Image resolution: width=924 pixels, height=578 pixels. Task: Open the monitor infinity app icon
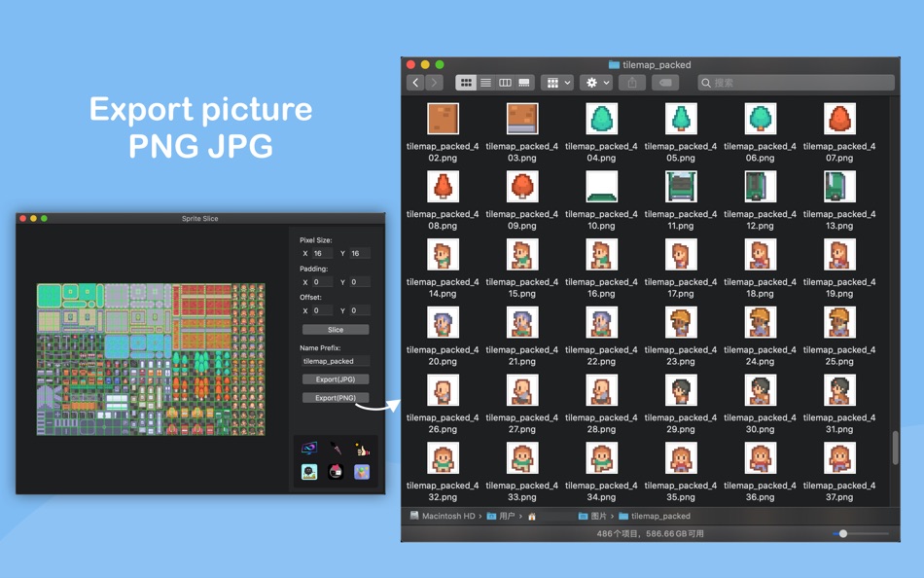pos(309,449)
